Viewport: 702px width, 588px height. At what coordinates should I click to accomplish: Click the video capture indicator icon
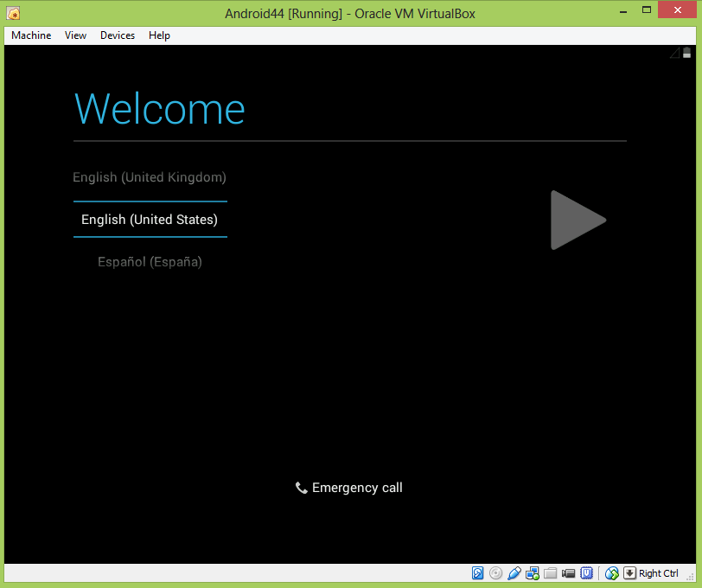click(x=568, y=573)
